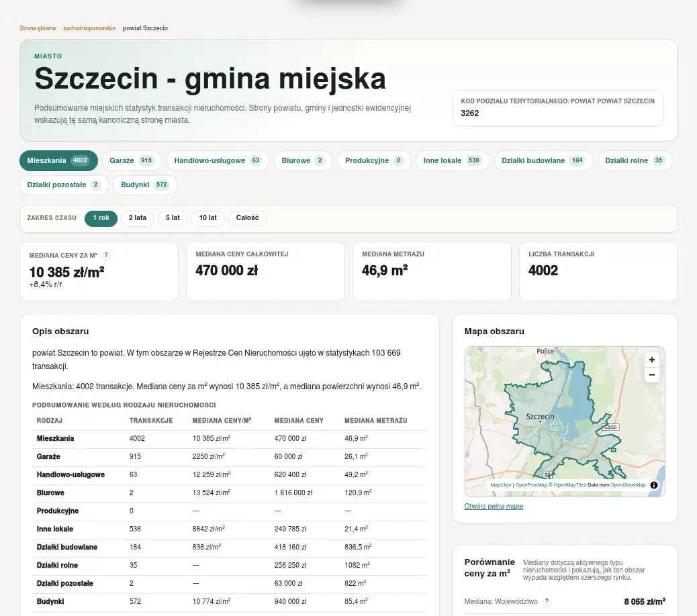The height and width of the screenshot is (616, 697).
Task: Select the Biurowe property type
Action: pos(303,160)
